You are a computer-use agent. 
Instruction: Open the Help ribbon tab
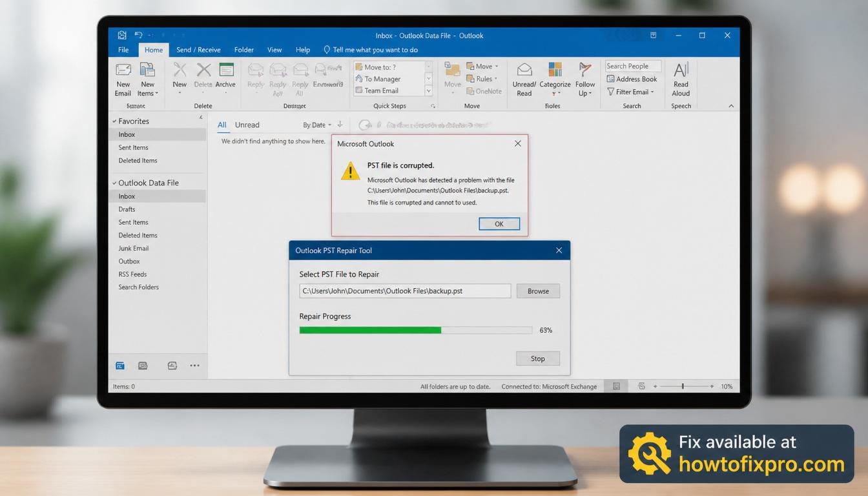(303, 50)
